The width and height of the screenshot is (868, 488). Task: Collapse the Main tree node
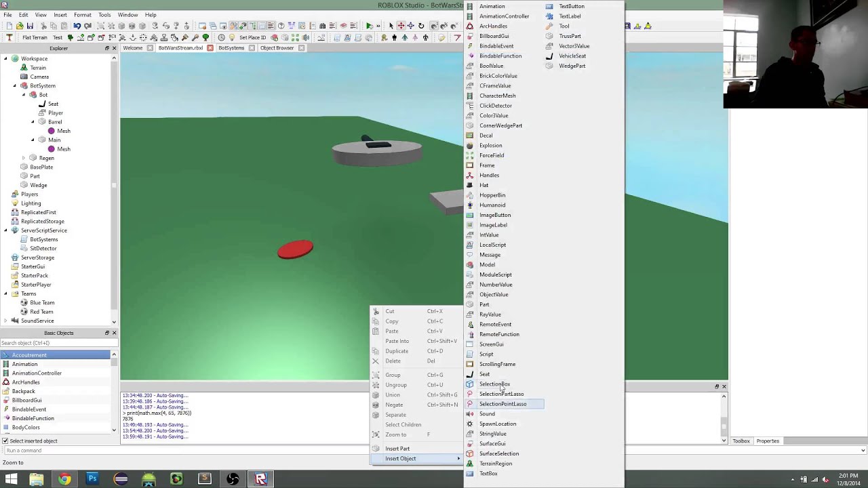point(33,140)
